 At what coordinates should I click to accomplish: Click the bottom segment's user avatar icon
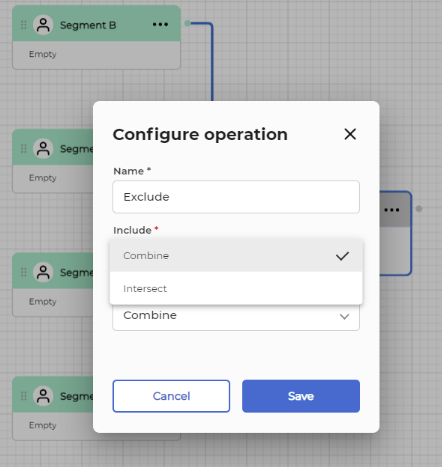tap(43, 396)
